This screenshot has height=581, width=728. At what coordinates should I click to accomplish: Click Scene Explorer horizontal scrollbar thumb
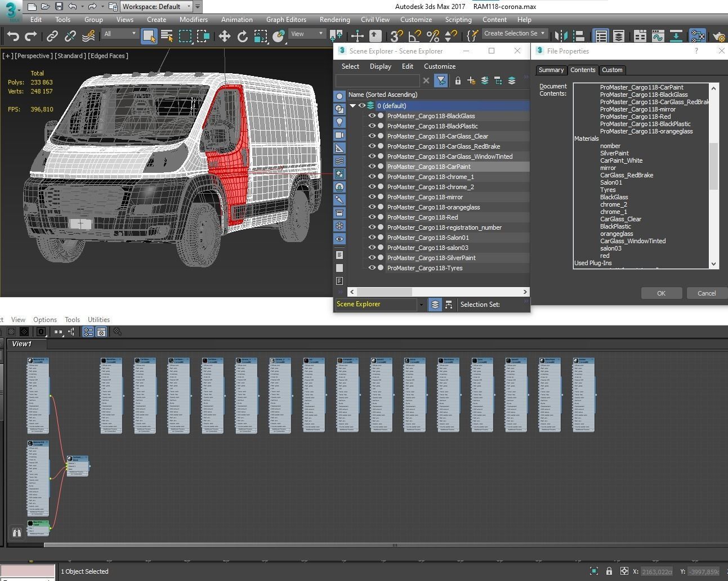(384, 292)
